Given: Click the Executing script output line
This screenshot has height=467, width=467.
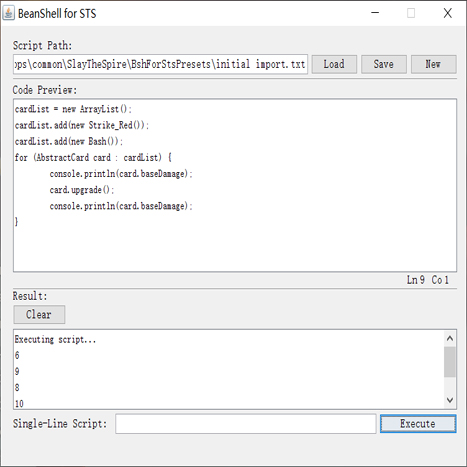Looking at the screenshot, I should [55, 339].
